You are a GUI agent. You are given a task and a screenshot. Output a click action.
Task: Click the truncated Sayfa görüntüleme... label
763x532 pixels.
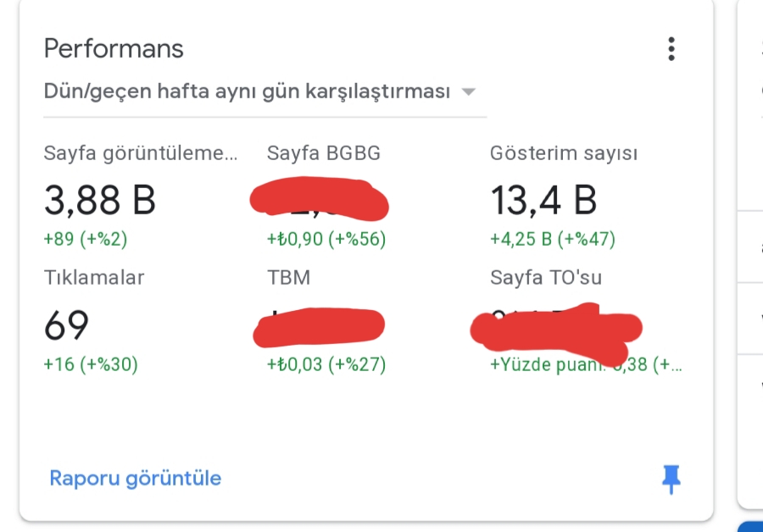point(141,153)
